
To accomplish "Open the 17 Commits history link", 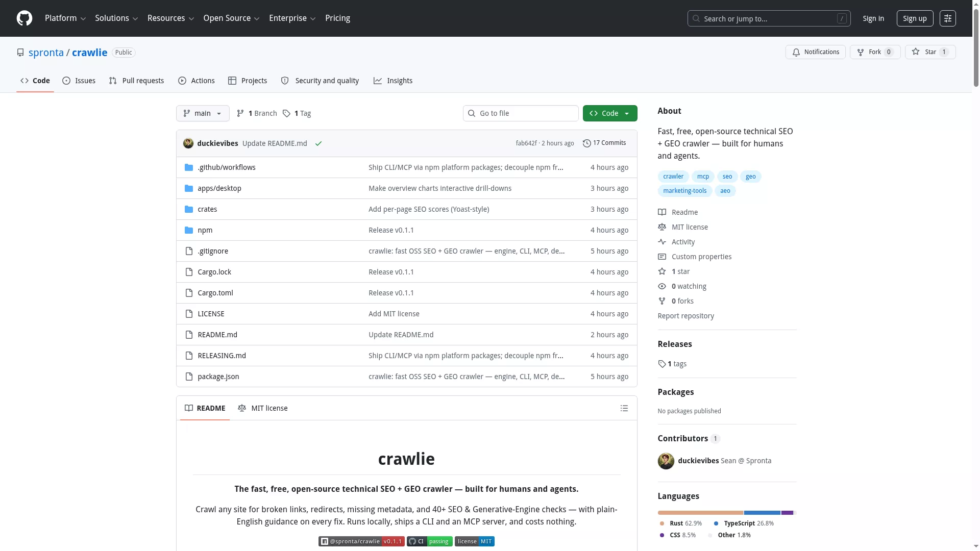I will pyautogui.click(x=604, y=143).
